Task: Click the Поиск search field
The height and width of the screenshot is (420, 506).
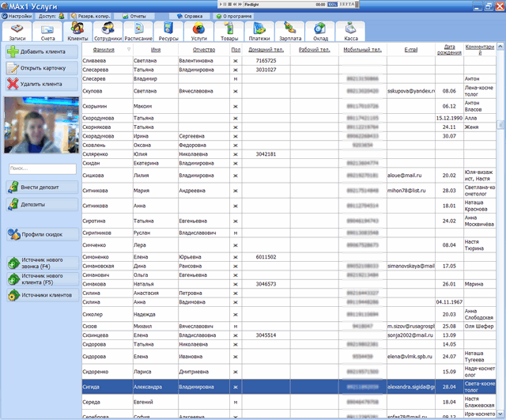Action: pos(43,168)
